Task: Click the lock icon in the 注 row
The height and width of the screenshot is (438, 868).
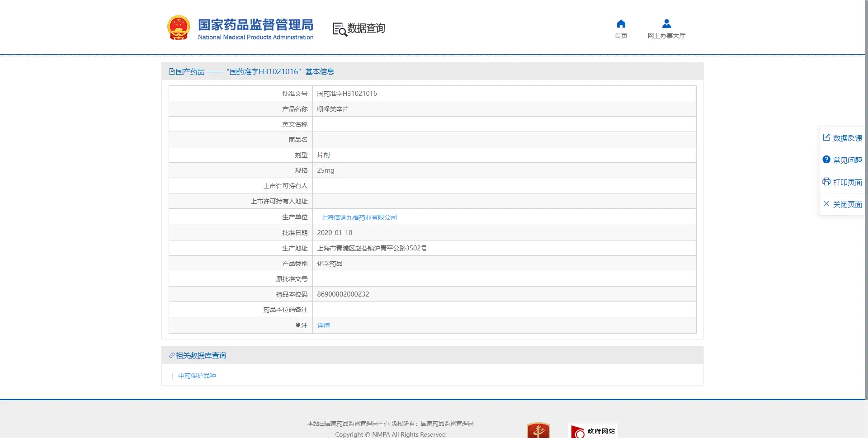Action: pyautogui.click(x=298, y=325)
